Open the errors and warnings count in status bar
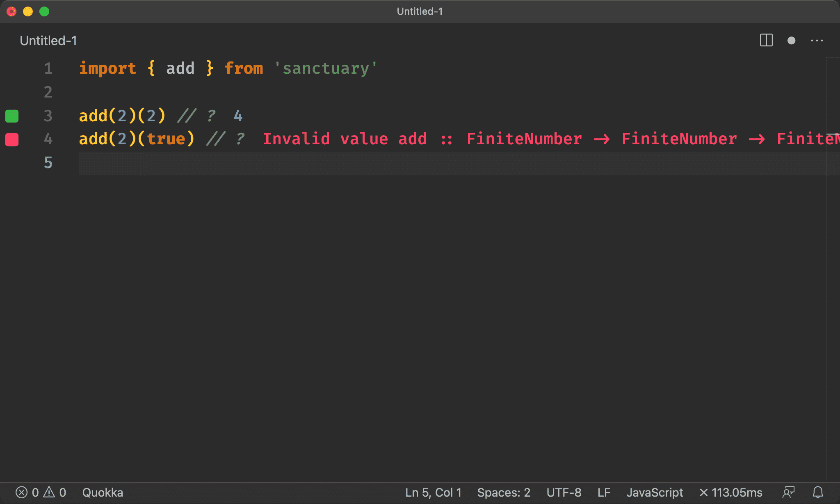840x504 pixels. [x=41, y=492]
